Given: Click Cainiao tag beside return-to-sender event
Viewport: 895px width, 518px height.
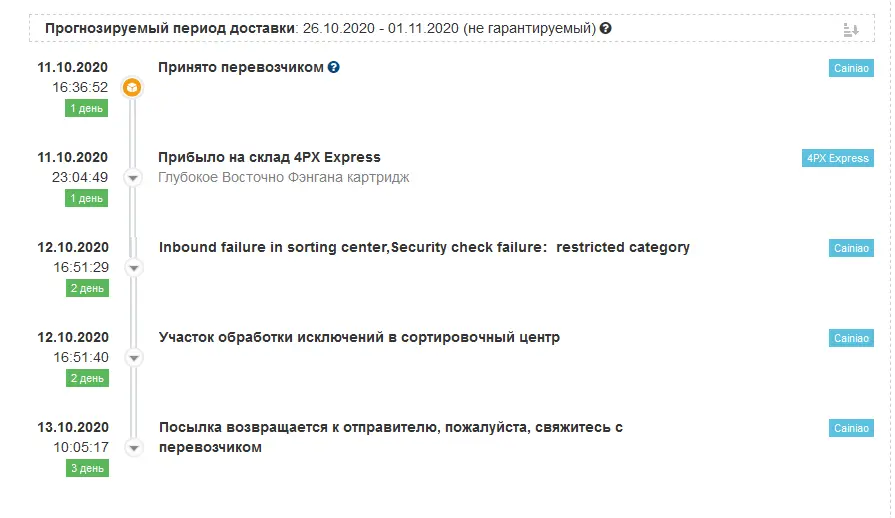Looking at the screenshot, I should click(x=851, y=428).
